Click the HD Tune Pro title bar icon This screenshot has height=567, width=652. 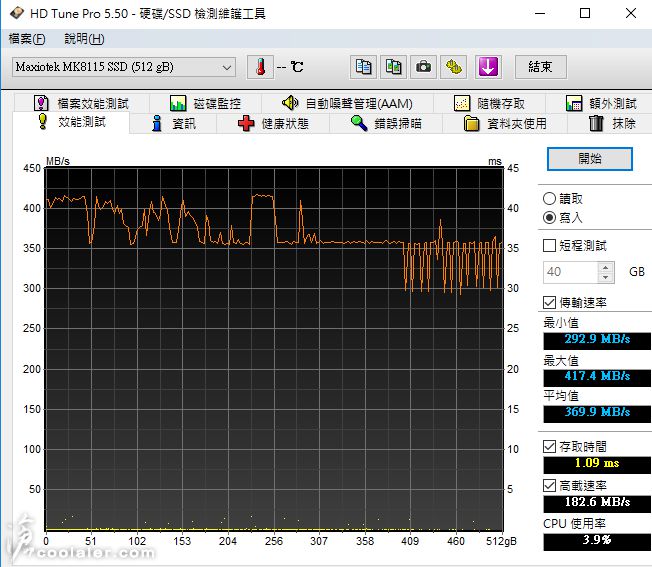17,13
